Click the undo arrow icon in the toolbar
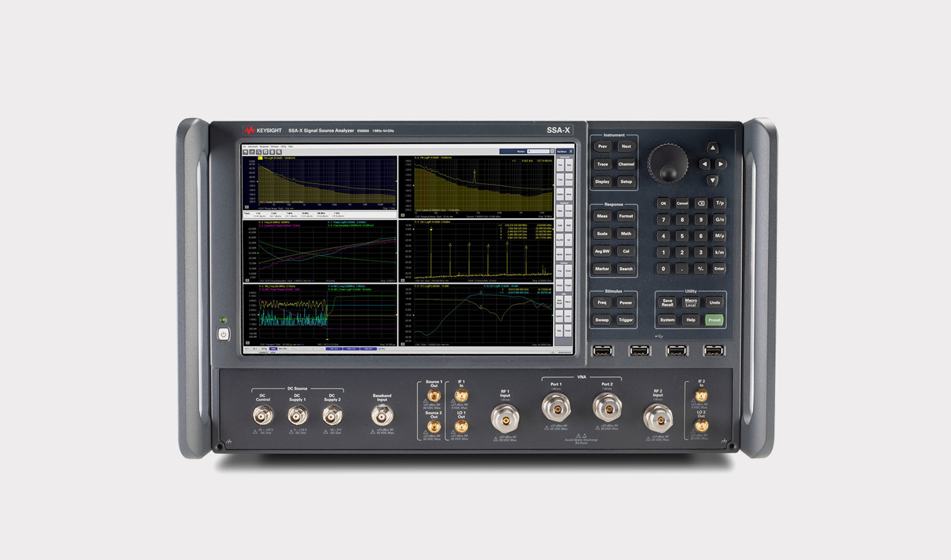The width and height of the screenshot is (951, 560). pos(245,152)
